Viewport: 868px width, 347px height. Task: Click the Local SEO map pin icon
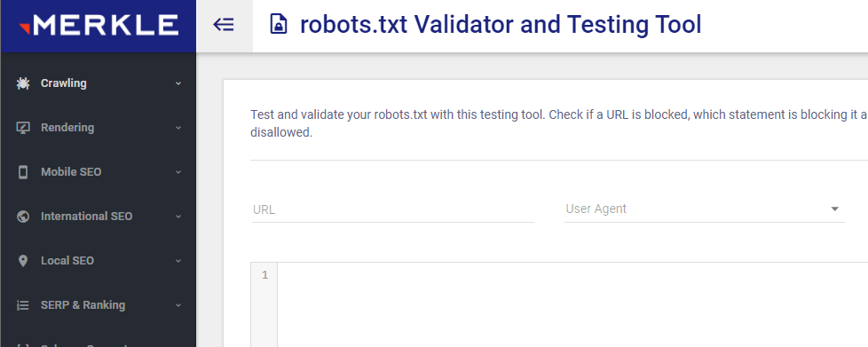23,261
